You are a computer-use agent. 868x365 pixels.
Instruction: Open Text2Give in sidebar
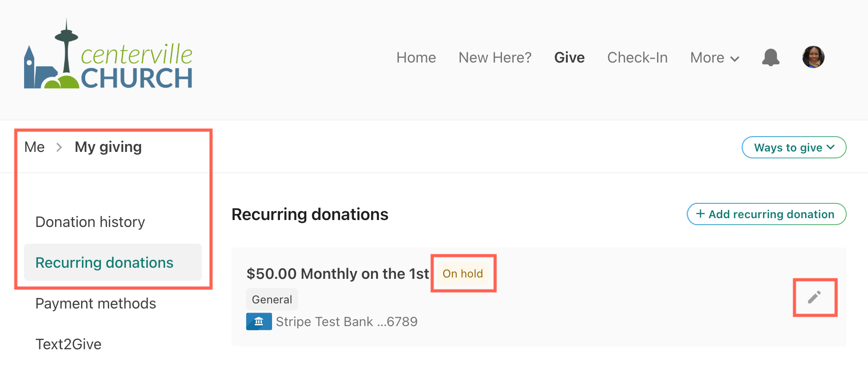[x=68, y=344]
